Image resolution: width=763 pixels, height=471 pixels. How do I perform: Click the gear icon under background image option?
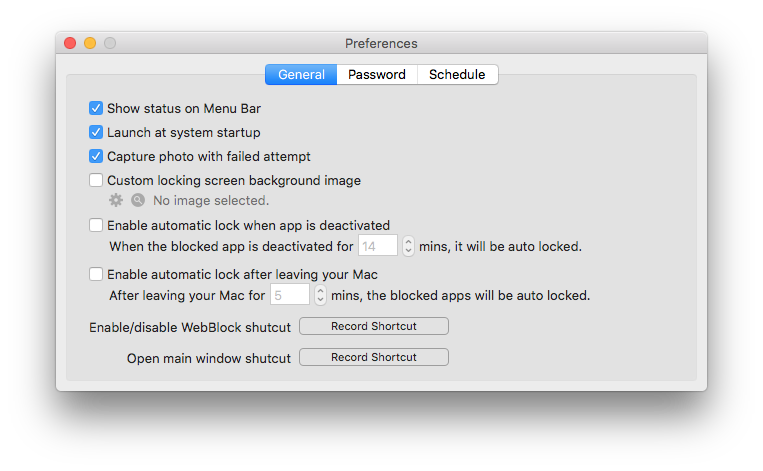116,200
